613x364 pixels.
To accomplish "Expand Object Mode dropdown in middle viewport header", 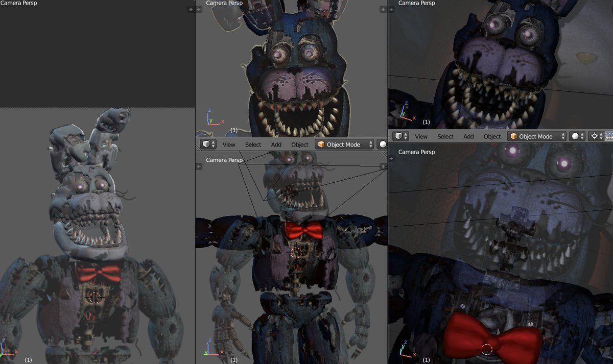I will (x=345, y=144).
